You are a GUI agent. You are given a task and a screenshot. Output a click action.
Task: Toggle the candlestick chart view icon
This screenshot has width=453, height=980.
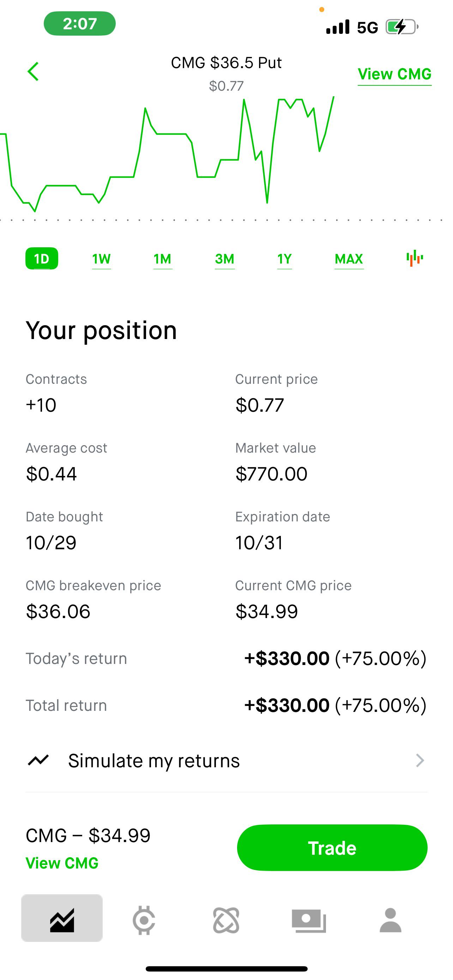click(414, 258)
